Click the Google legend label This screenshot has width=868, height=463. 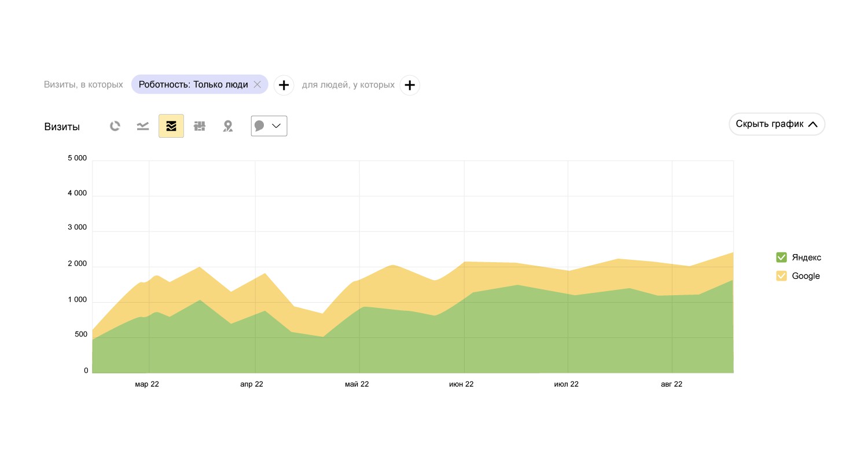click(x=806, y=276)
